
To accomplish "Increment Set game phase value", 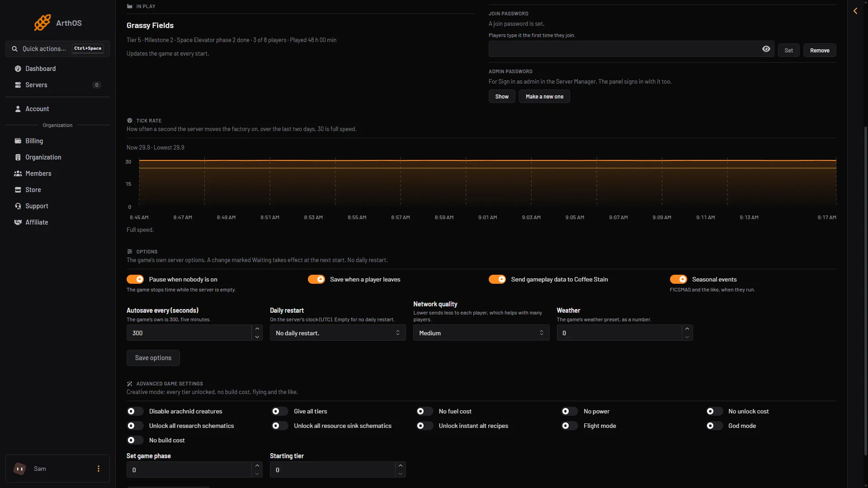I will pos(257,465).
